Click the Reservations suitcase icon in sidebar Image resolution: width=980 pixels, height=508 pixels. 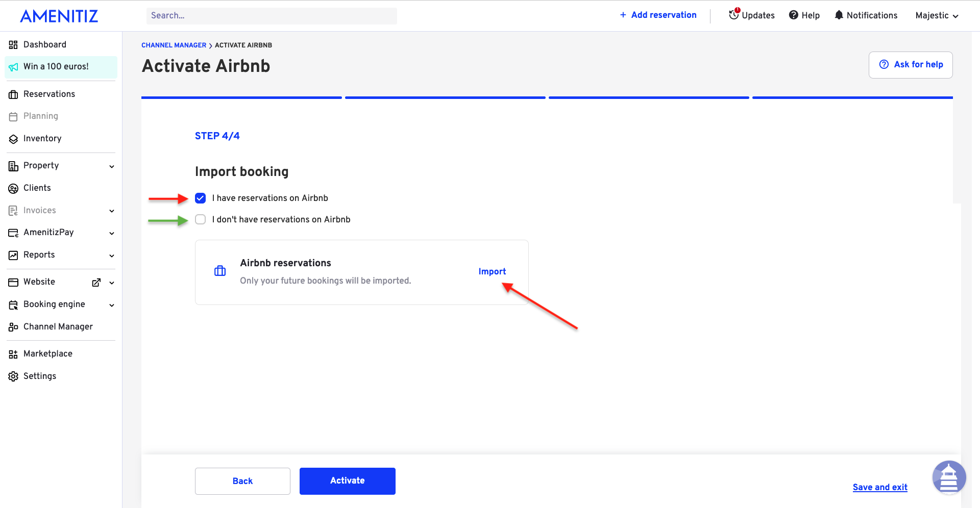[13, 94]
